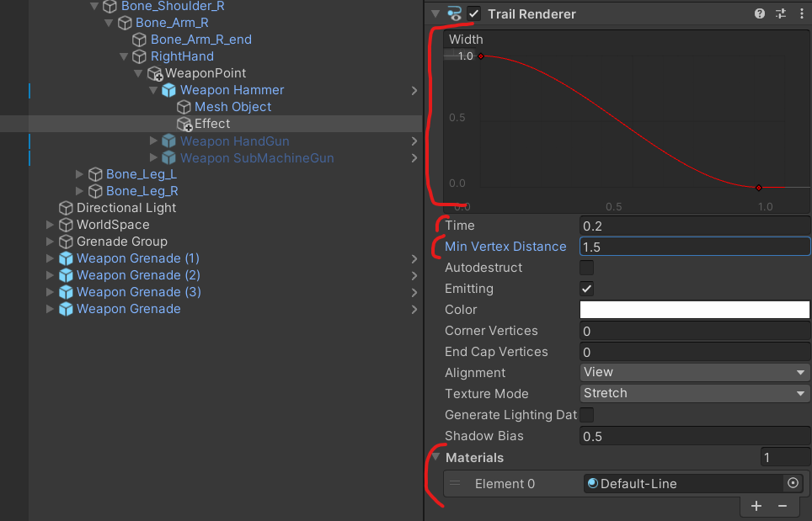Collapse the Materials foldout
The width and height of the screenshot is (812, 521).
click(x=435, y=458)
